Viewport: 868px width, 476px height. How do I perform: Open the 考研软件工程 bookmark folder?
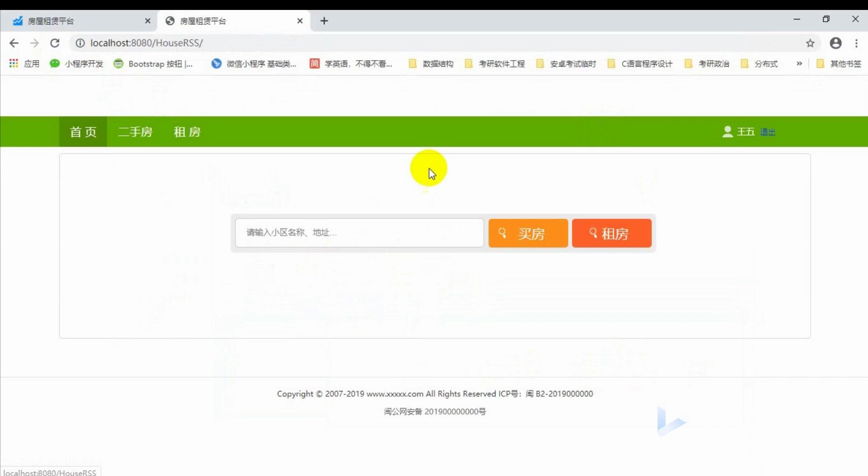tap(495, 64)
